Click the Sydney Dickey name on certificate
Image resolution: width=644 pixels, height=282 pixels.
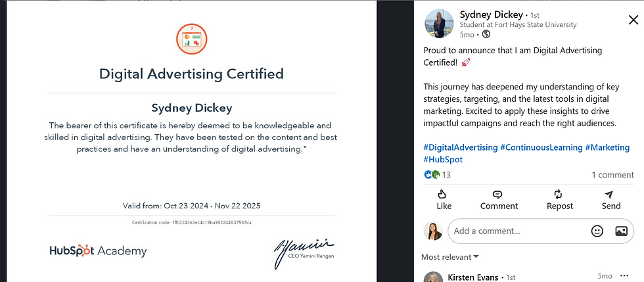[192, 108]
